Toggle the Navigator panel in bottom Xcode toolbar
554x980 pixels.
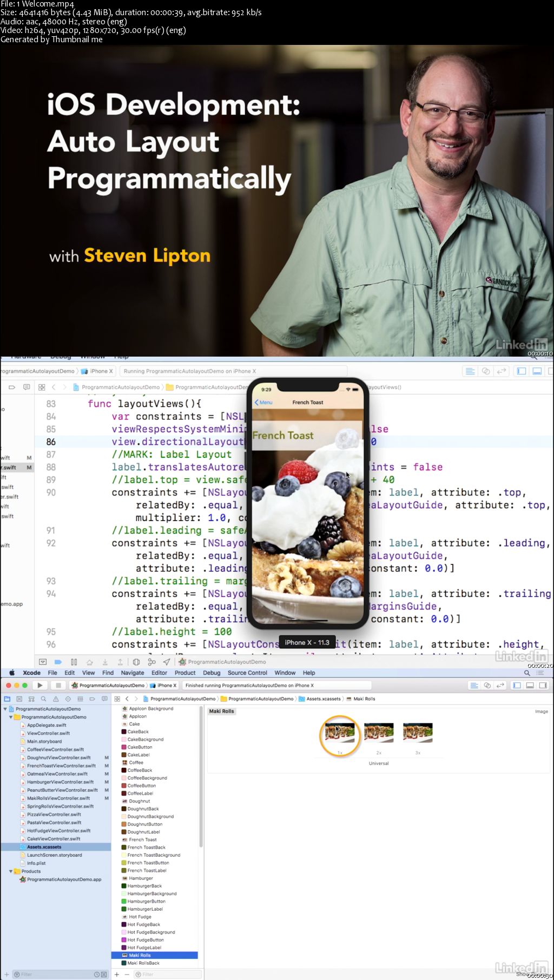point(517,685)
